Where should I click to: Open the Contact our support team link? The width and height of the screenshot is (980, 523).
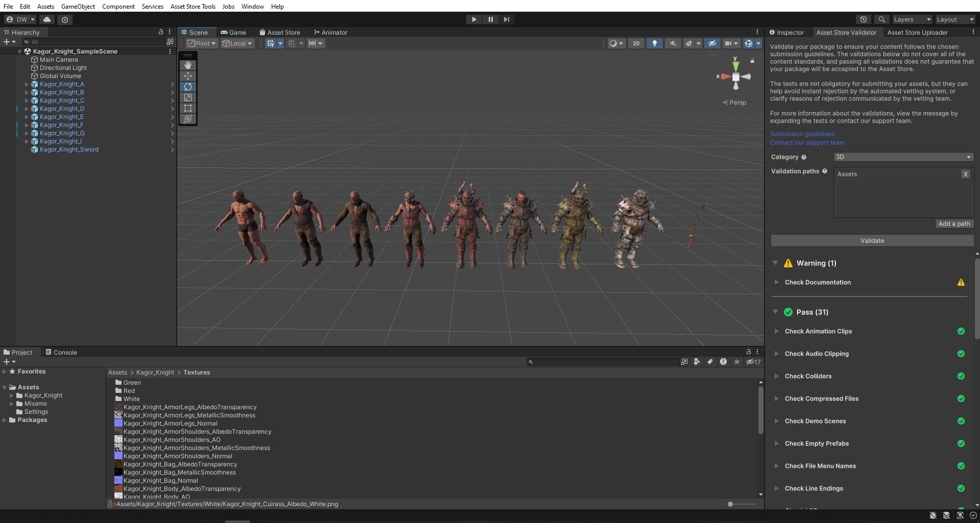click(x=807, y=143)
